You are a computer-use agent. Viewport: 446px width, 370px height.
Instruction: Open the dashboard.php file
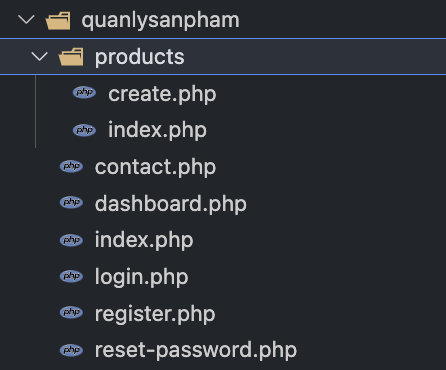[171, 204]
